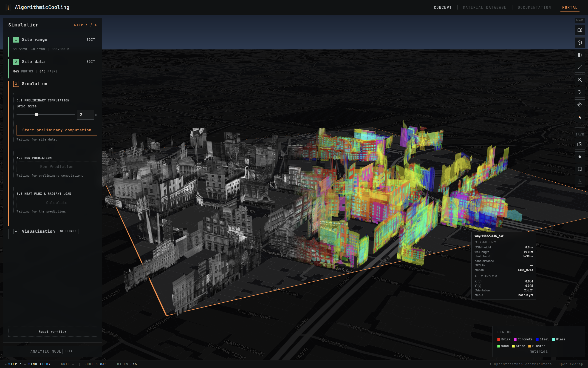This screenshot has width=588, height=368.
Task: Click the way/148523746_SW tooltip title
Action: coord(489,236)
